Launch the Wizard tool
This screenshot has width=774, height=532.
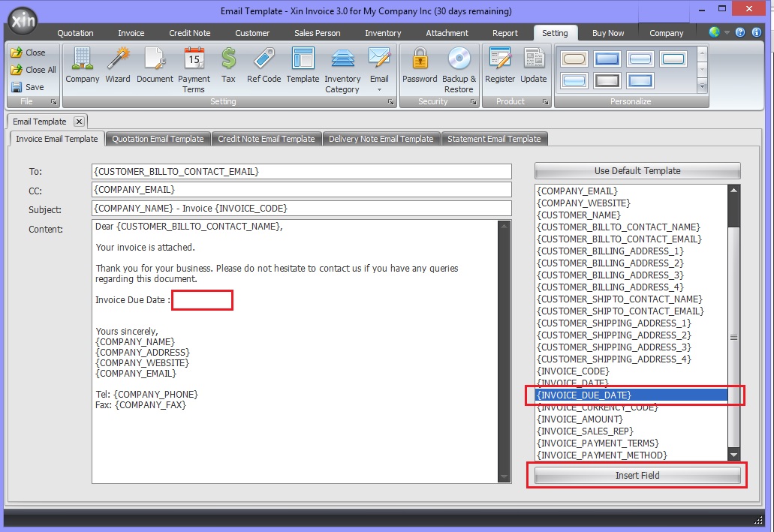(x=117, y=65)
